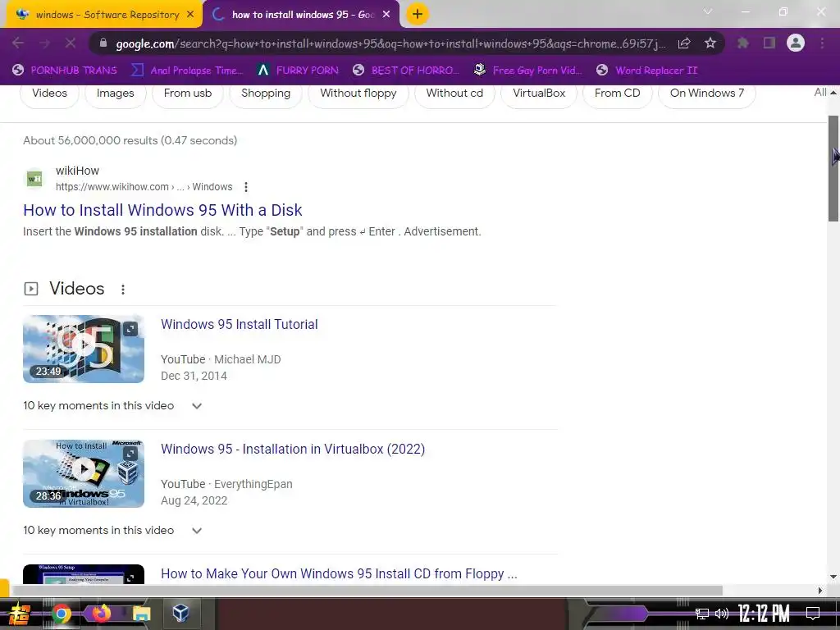Expand preview icon on 28:36 thumbnail
Viewport: 840px width, 630px height.
130,454
